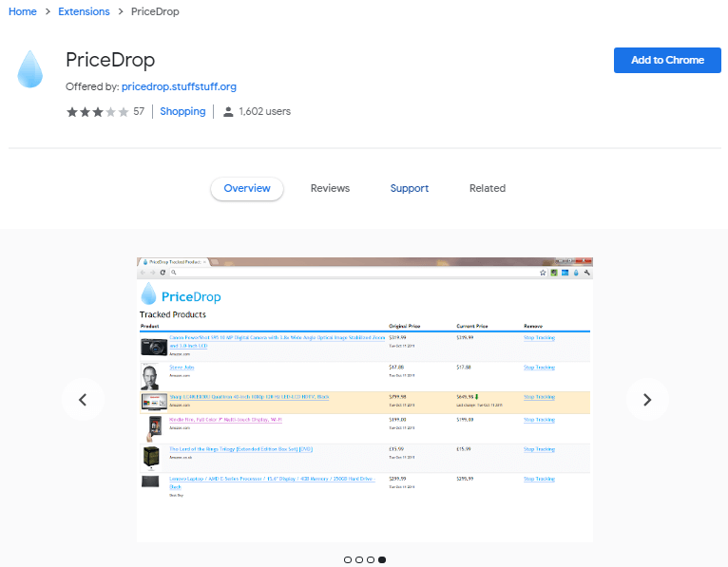Click the PriceDrop breadcrumb text
The image size is (728, 567).
tap(155, 11)
